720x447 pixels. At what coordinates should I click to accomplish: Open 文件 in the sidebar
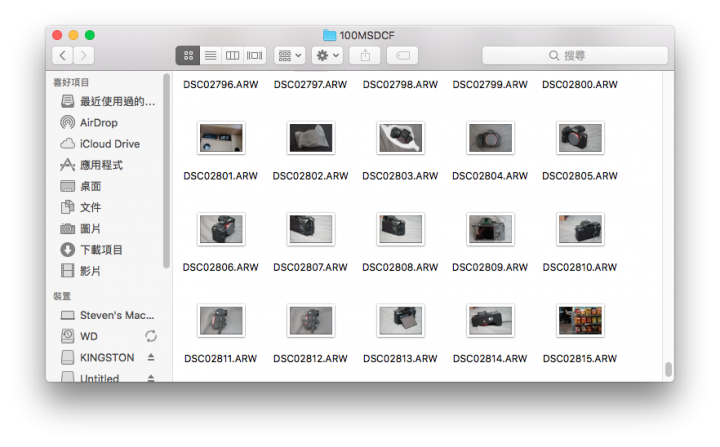pyautogui.click(x=81, y=207)
